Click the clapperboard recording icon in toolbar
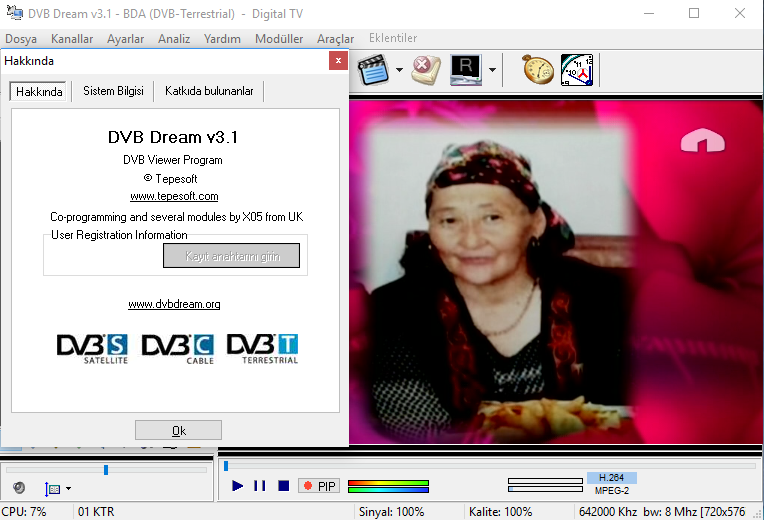 373,70
